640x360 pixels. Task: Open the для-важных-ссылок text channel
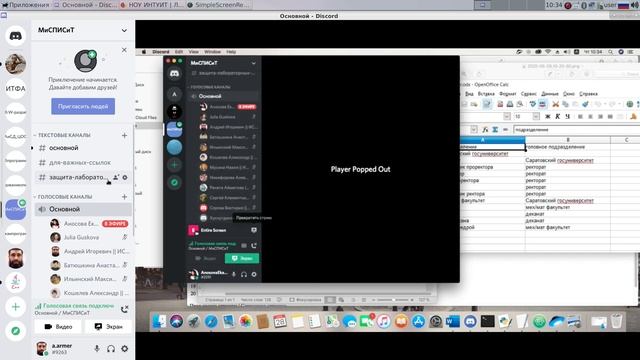pyautogui.click(x=83, y=162)
